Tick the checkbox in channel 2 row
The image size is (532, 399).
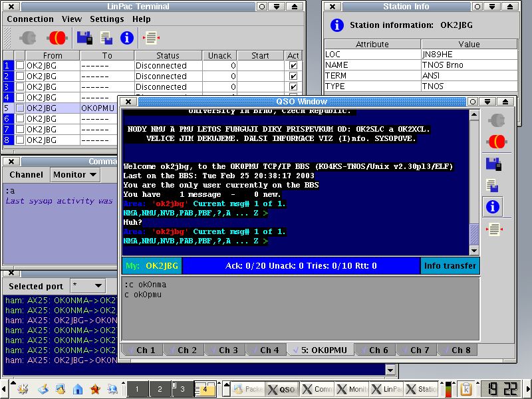coord(20,76)
